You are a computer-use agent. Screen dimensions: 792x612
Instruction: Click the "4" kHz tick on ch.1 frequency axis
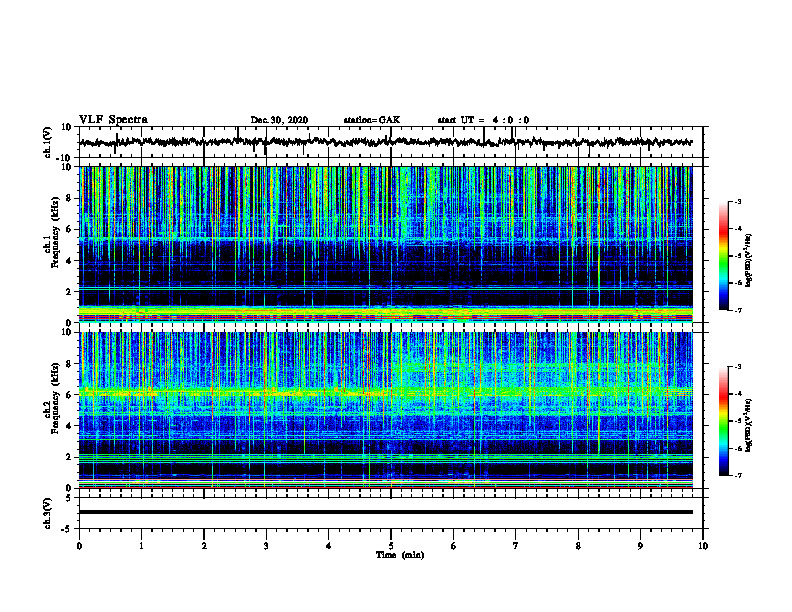click(x=70, y=261)
